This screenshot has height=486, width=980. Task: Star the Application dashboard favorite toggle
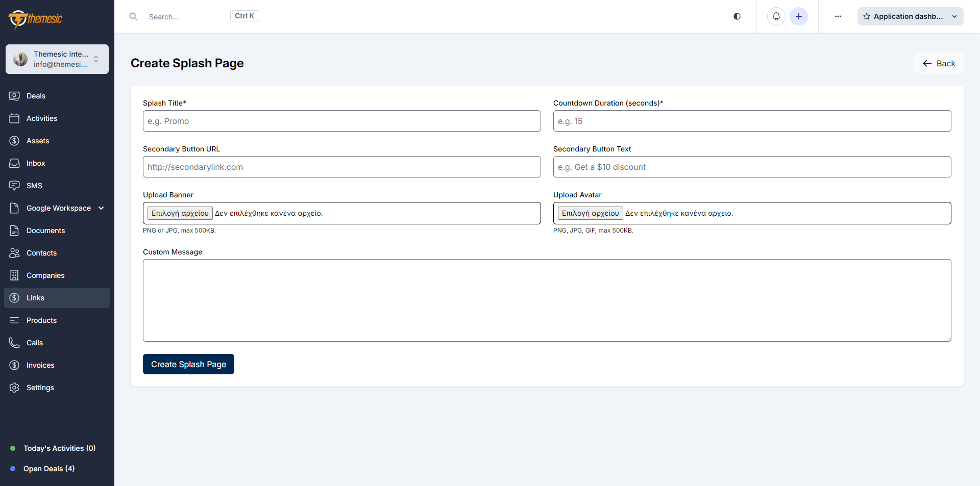click(866, 16)
